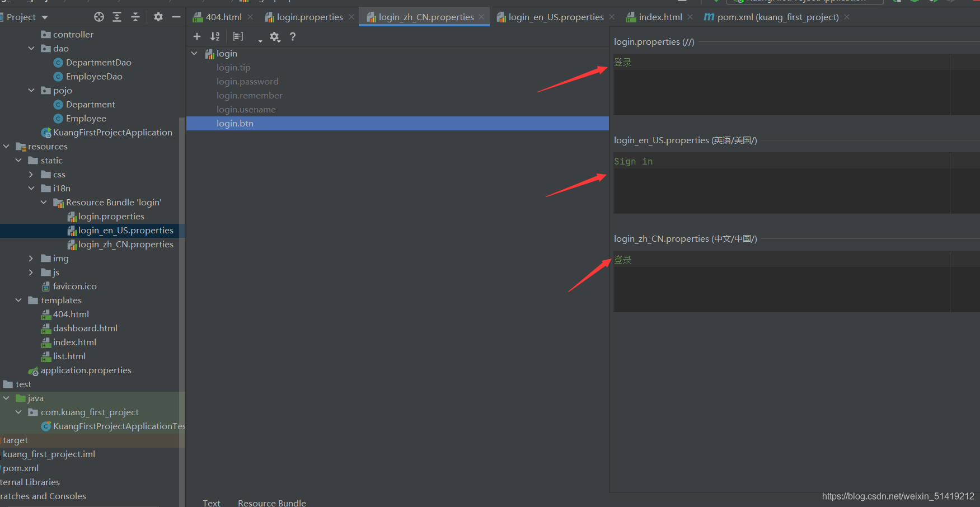980x507 pixels.
Task: Select the login.password property key
Action: [247, 81]
